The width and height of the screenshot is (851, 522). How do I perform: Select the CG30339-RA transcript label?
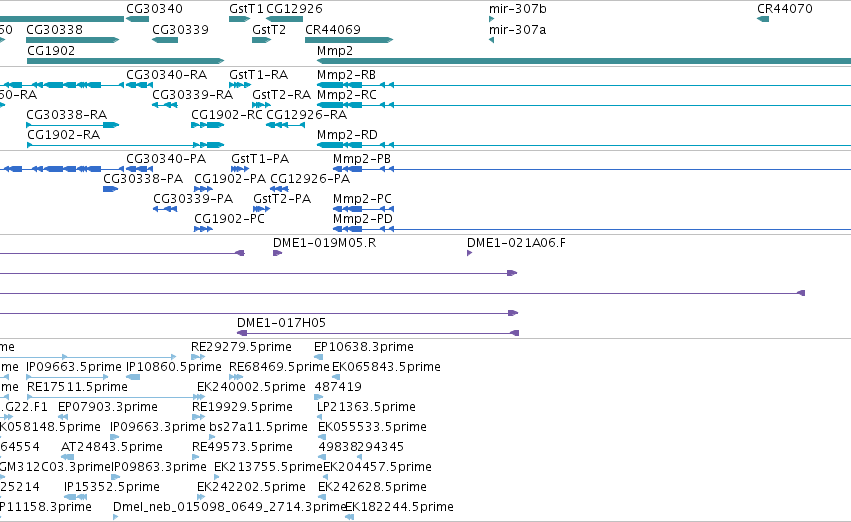(x=192, y=94)
